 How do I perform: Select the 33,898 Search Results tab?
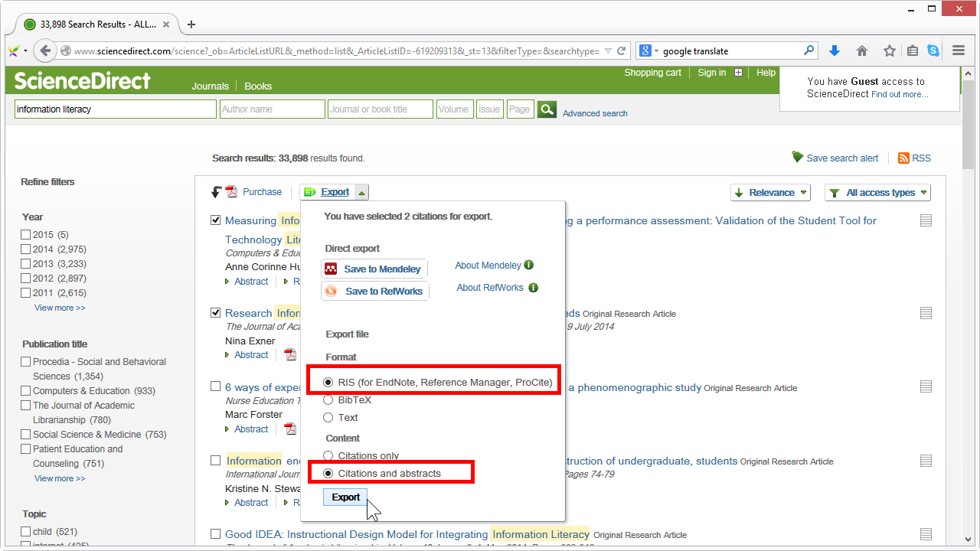coord(98,24)
